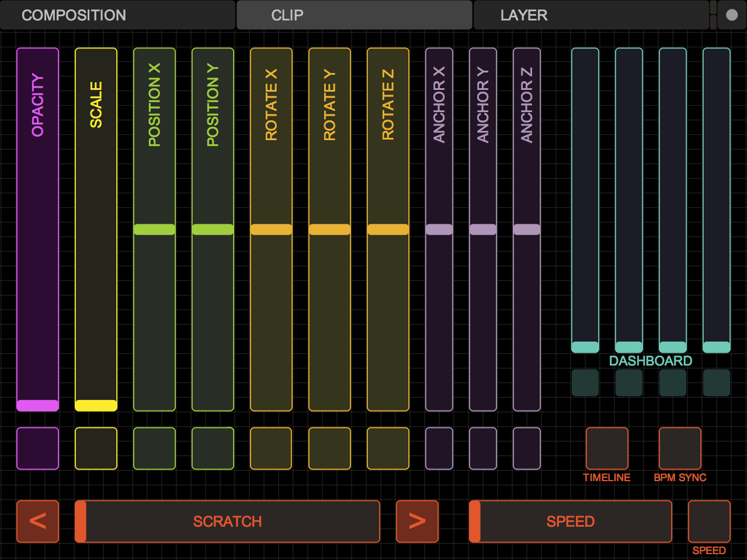This screenshot has width=747, height=560.
Task: Click the ROTATE Z slider handle
Action: (x=388, y=229)
